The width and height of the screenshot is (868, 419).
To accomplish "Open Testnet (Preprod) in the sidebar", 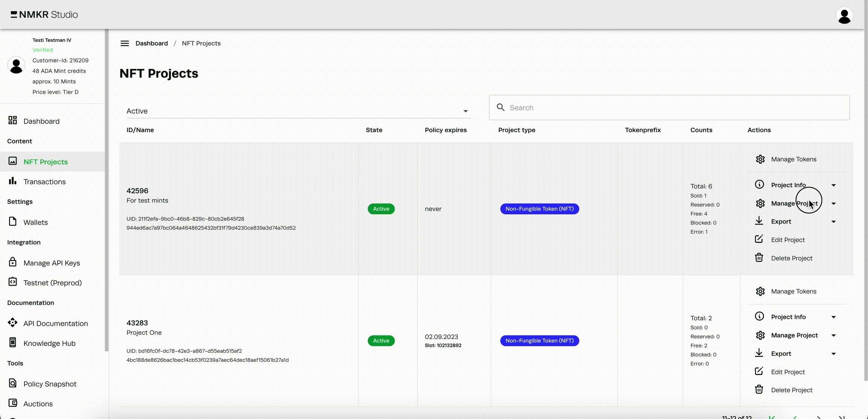I will pyautogui.click(x=52, y=283).
